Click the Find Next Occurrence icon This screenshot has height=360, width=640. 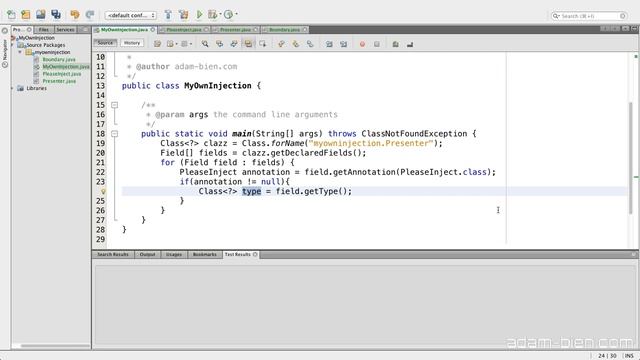(234, 44)
